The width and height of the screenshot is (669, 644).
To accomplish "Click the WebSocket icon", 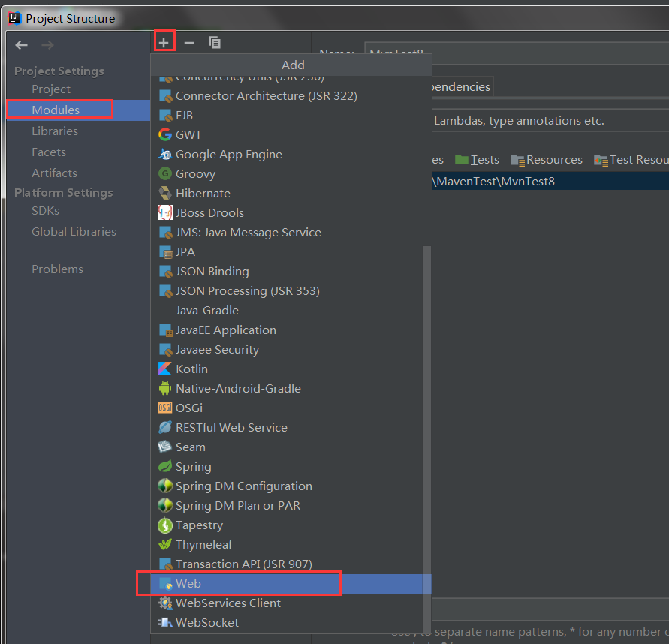I will (165, 623).
